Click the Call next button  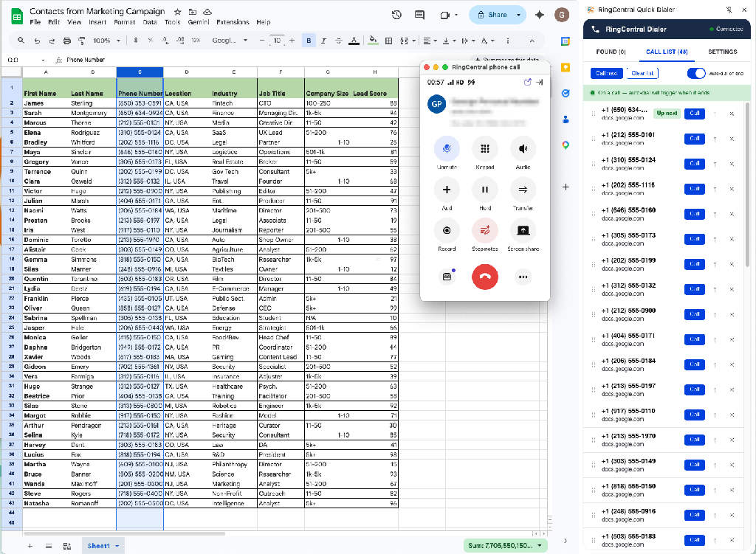[x=606, y=73]
